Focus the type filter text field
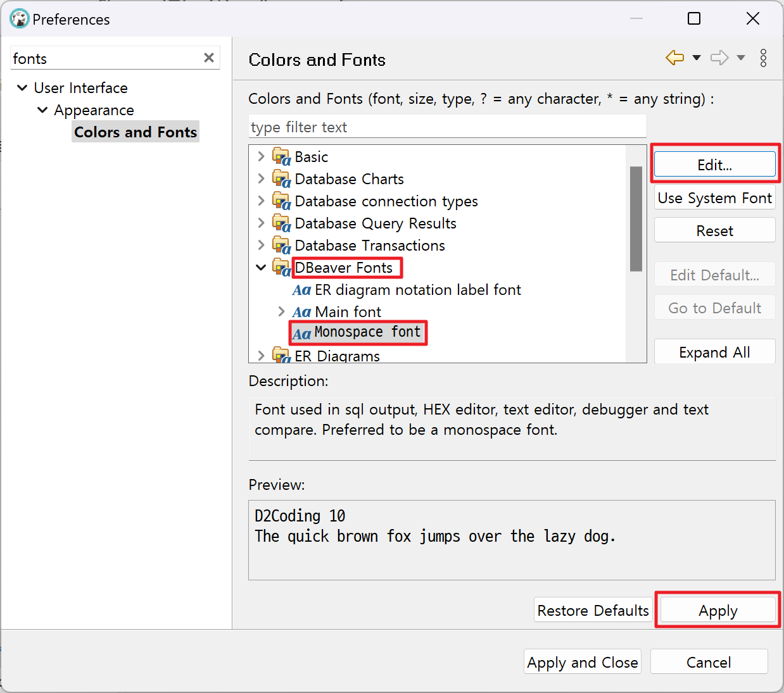This screenshot has height=693, width=784. tap(448, 127)
